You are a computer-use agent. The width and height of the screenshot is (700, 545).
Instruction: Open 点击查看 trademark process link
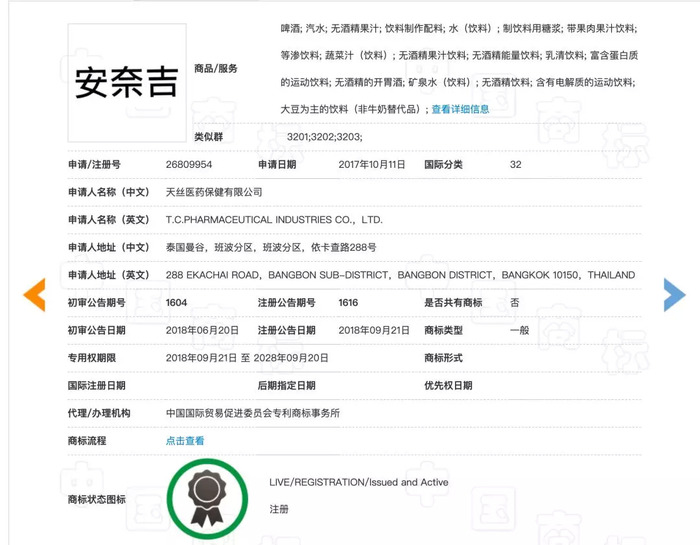(185, 441)
